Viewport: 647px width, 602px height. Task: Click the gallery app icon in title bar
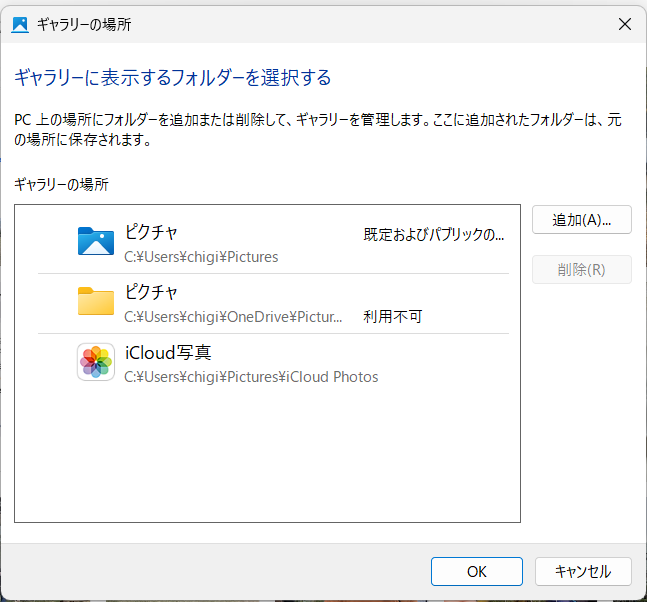coord(20,24)
